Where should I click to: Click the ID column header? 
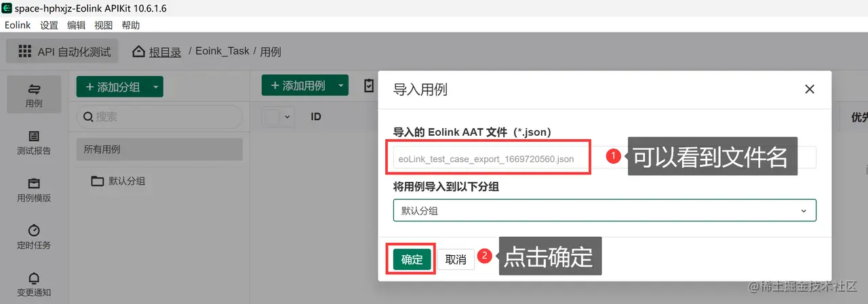pyautogui.click(x=316, y=117)
